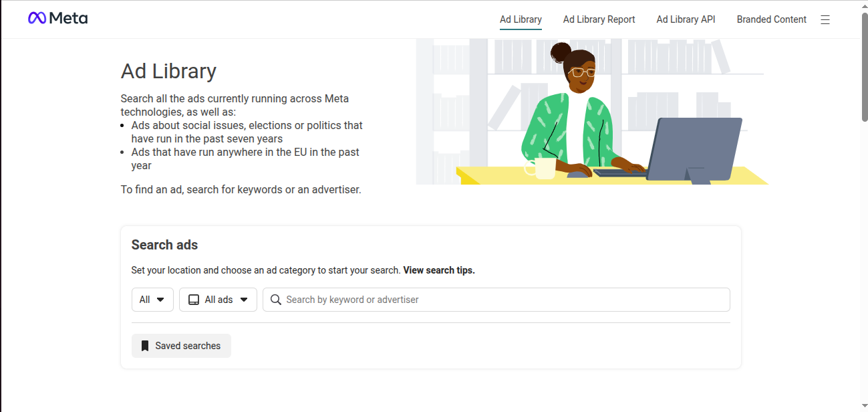This screenshot has width=868, height=412.
Task: Expand the All ads category dropdown
Action: (218, 300)
